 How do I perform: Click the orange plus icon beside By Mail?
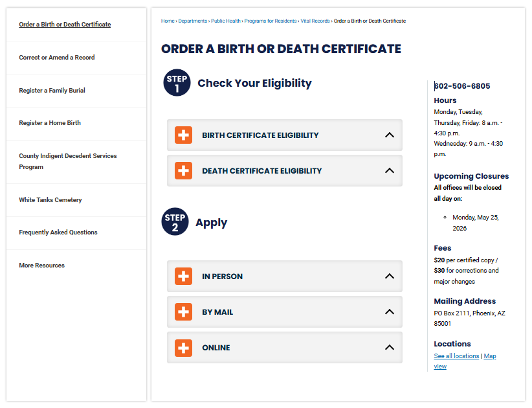(x=184, y=312)
